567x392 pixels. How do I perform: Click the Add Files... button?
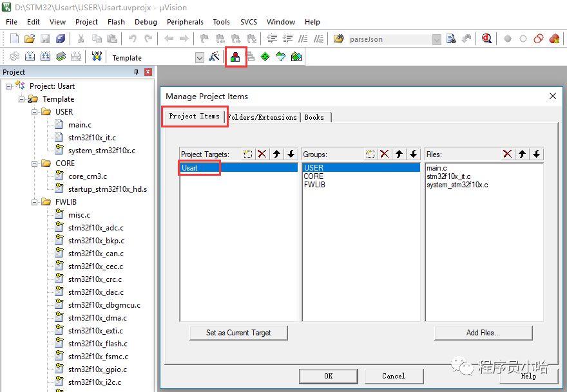click(483, 333)
